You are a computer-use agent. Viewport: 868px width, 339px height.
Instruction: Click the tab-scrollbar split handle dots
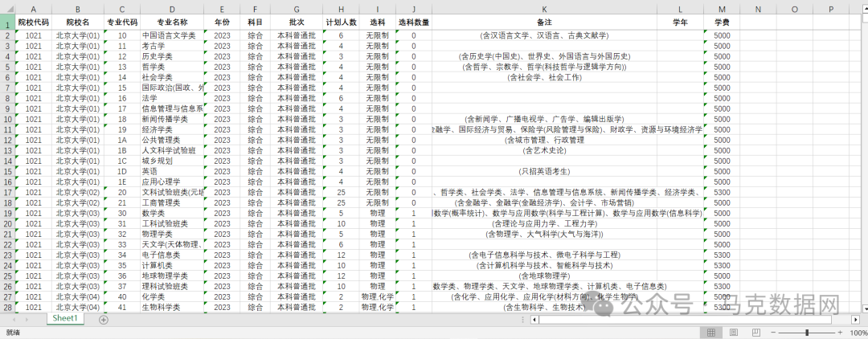522,319
